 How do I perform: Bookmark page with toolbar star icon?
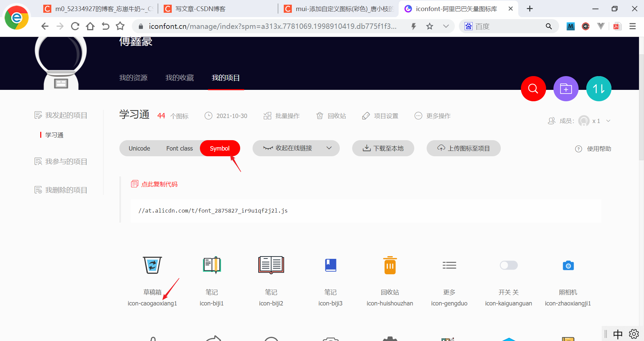[120, 26]
